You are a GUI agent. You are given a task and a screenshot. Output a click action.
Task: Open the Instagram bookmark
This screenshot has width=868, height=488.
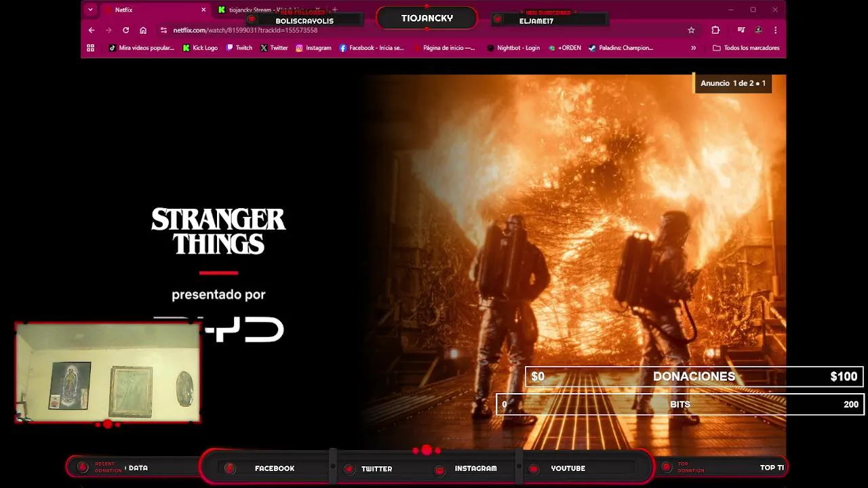pyautogui.click(x=313, y=48)
